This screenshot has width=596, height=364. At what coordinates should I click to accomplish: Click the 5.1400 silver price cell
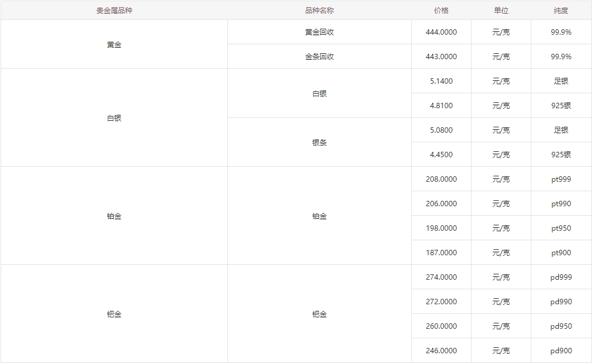(x=441, y=81)
